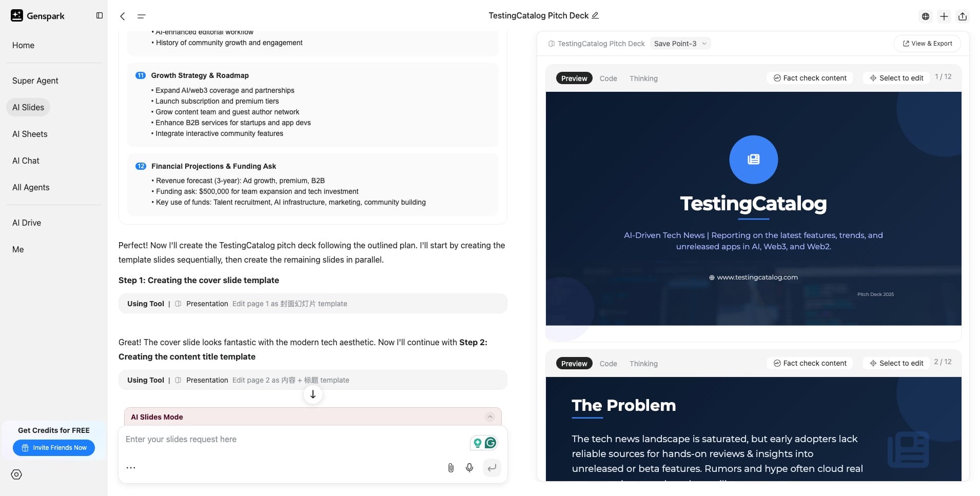Open Thinking tab on slide 2

[x=643, y=364]
